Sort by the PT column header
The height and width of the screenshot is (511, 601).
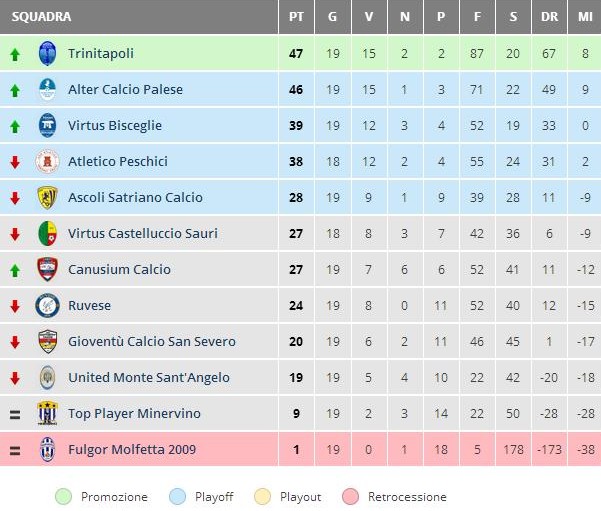click(296, 17)
